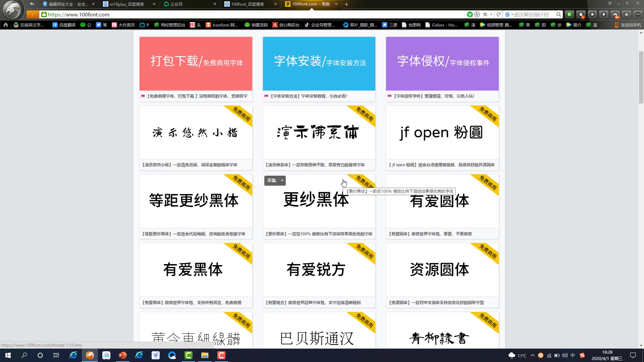644x362 pixels.
Task: Open the download manager toolbar icon
Action: [x=604, y=14]
